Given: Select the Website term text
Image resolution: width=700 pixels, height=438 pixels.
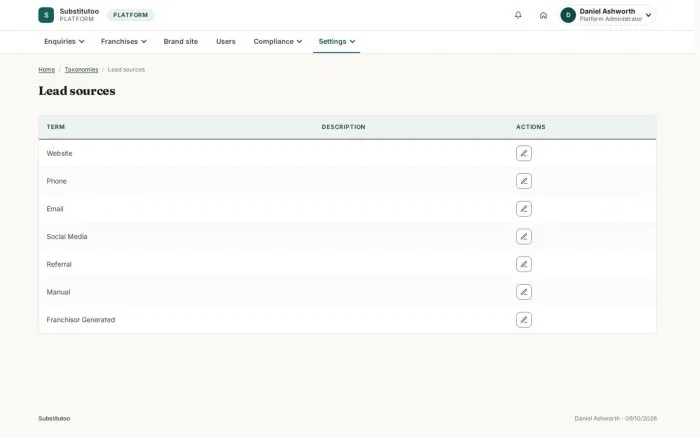Looking at the screenshot, I should 59,153.
